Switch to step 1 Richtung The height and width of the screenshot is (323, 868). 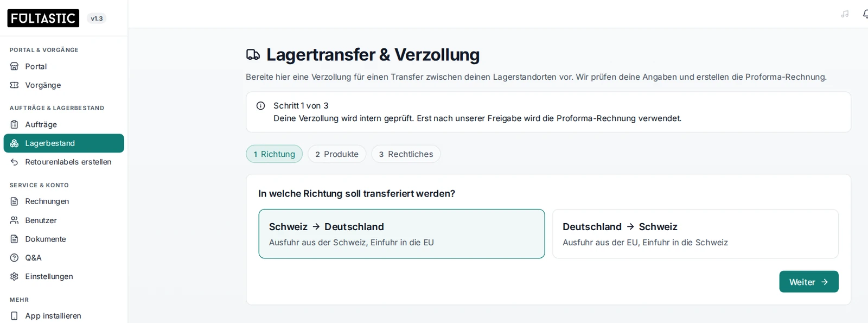(x=275, y=154)
